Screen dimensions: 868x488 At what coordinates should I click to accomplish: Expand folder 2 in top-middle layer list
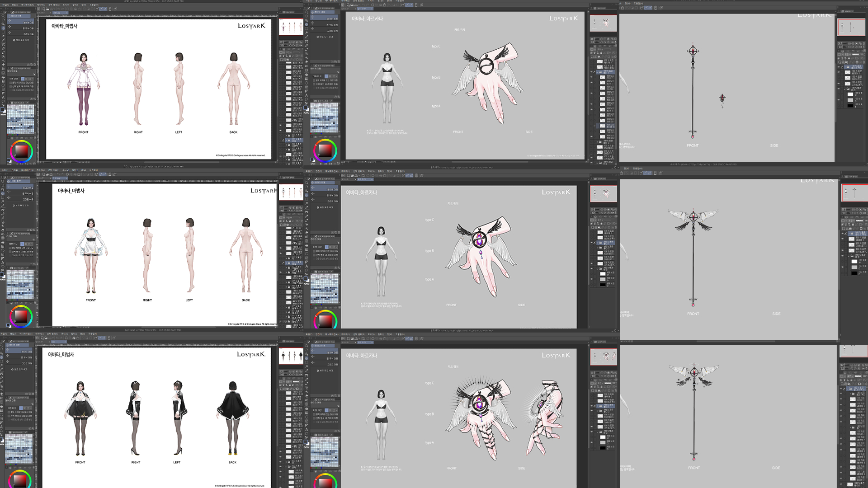[x=598, y=142]
